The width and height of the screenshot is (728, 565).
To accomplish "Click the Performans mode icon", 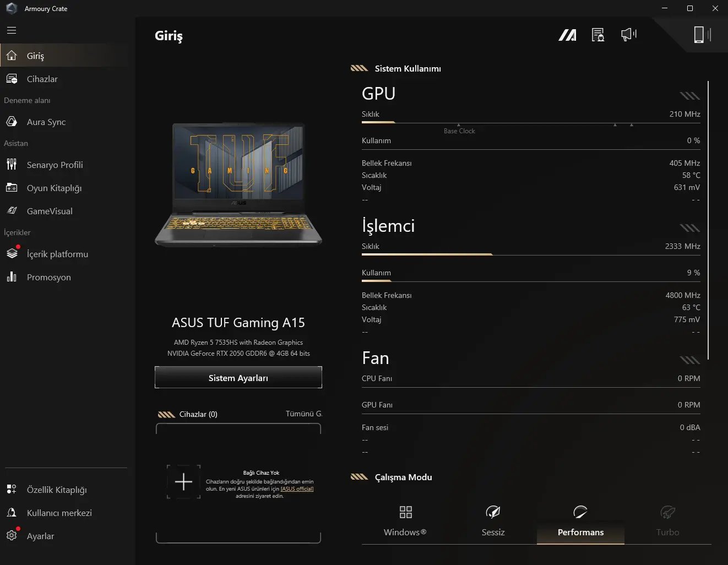I will tap(580, 512).
